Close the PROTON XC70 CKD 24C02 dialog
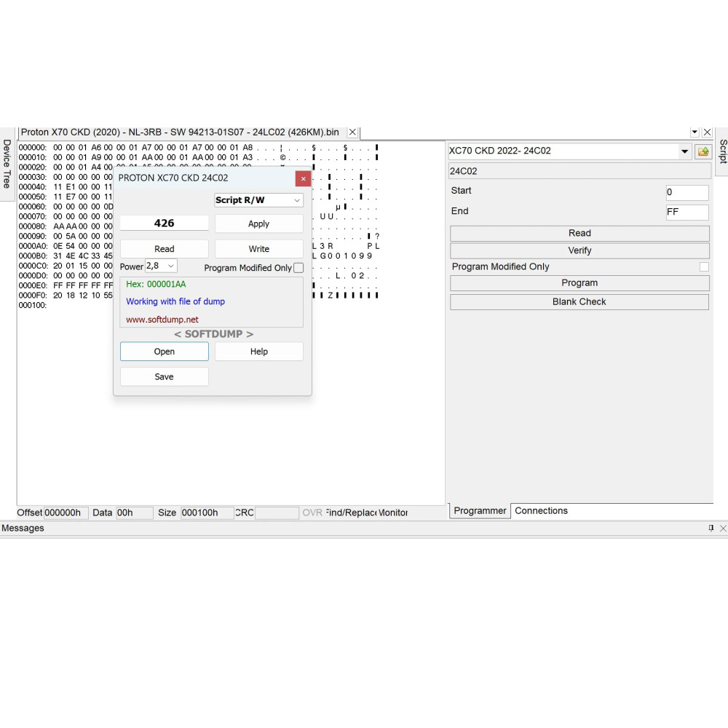This screenshot has height=728, width=728. [303, 178]
